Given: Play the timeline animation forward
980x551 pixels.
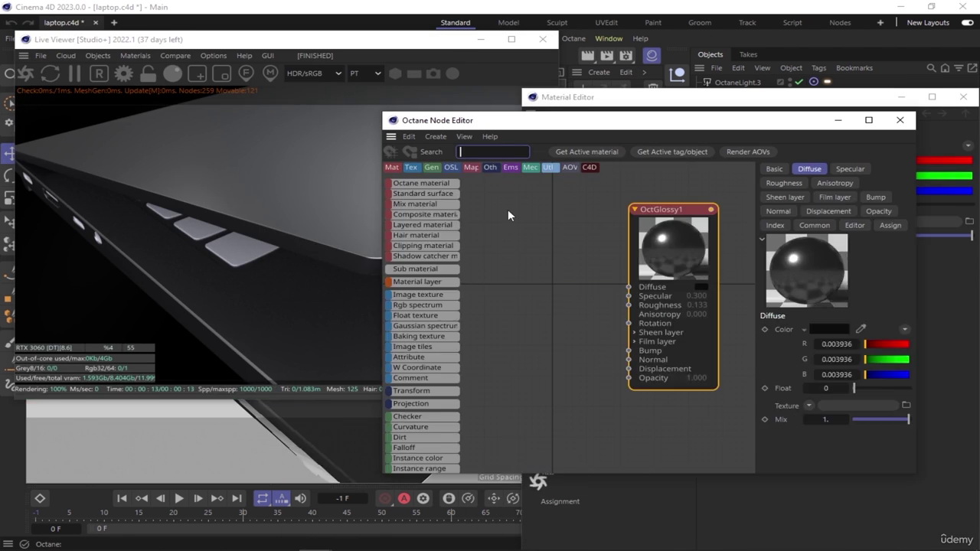Looking at the screenshot, I should tap(179, 498).
